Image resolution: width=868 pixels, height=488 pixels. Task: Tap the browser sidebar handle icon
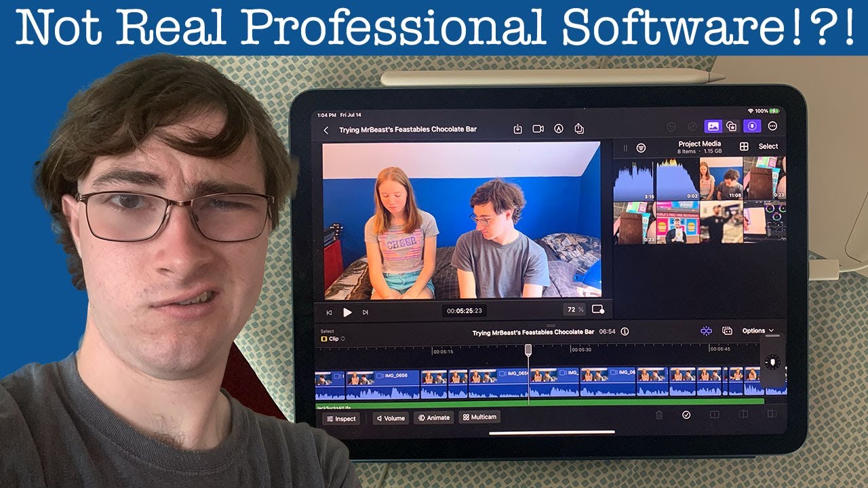pos(625,147)
